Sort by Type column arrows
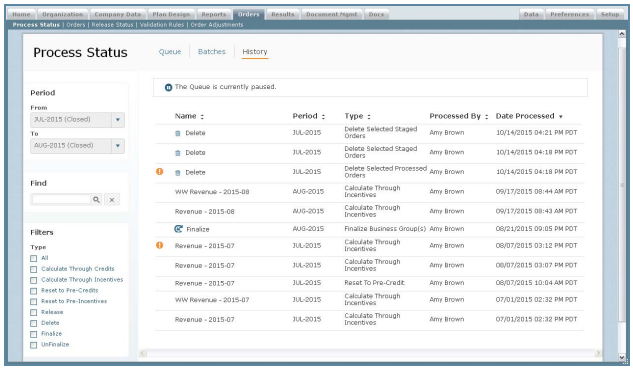Viewport: 633px width, 370px height. pos(369,117)
